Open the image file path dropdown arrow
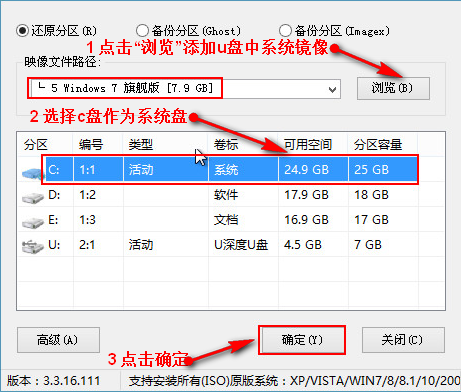The image size is (461, 392). click(332, 89)
